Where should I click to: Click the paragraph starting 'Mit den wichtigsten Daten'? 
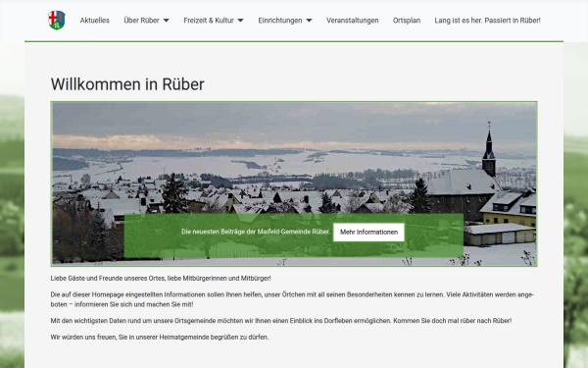281,321
